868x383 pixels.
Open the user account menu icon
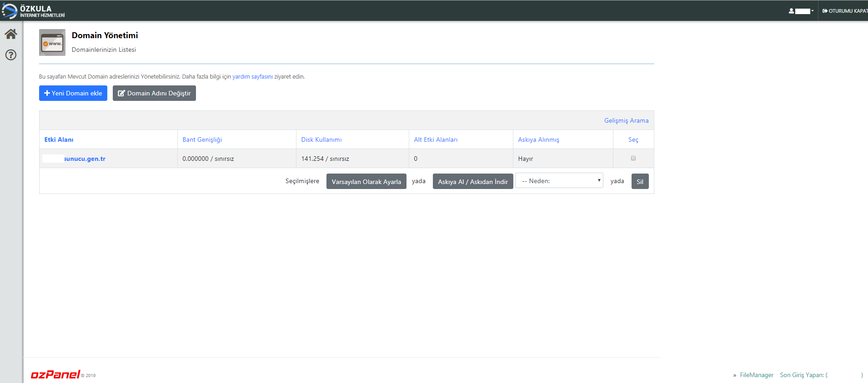[x=801, y=11]
